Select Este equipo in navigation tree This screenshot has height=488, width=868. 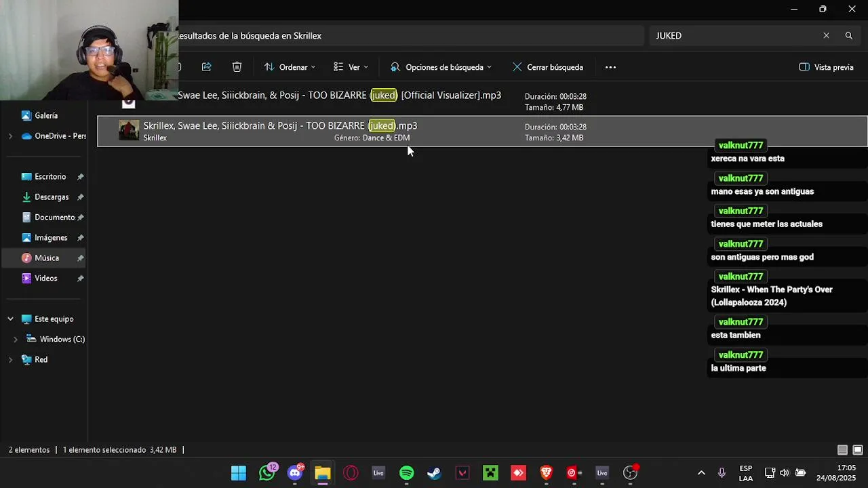pyautogui.click(x=48, y=319)
